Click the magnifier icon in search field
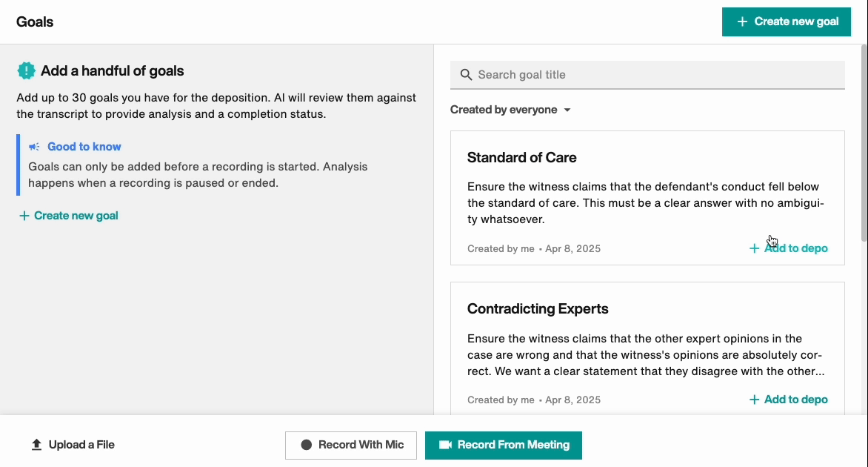The height and width of the screenshot is (467, 868). click(x=466, y=75)
